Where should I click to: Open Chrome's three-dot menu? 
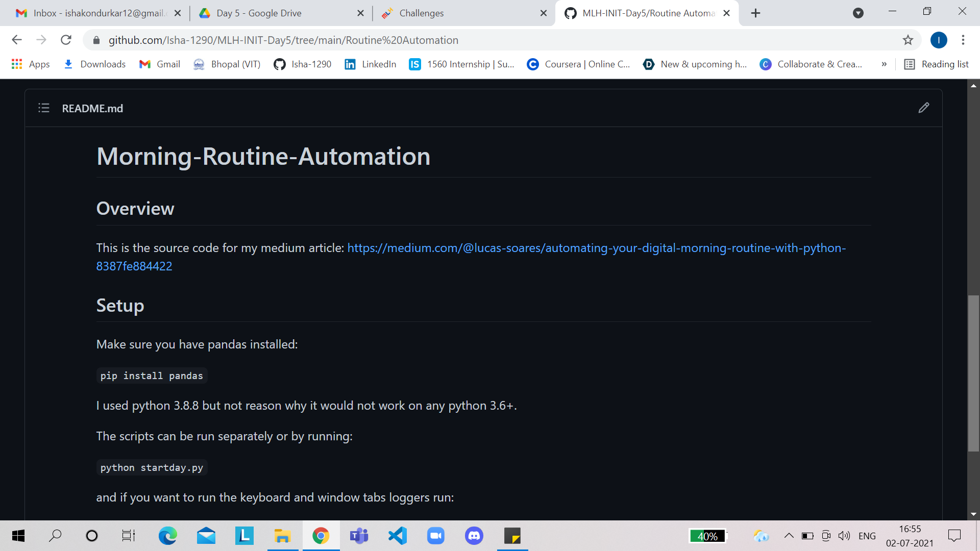[963, 40]
